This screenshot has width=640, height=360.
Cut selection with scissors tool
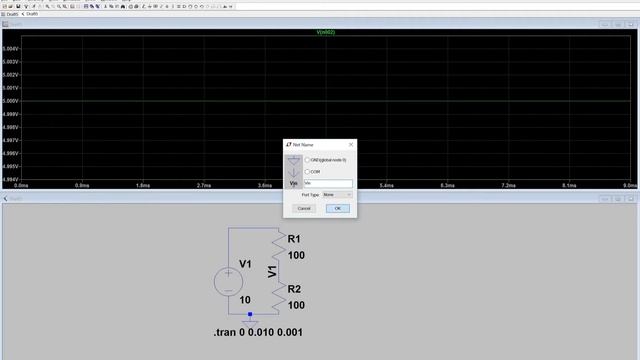click(x=105, y=7)
